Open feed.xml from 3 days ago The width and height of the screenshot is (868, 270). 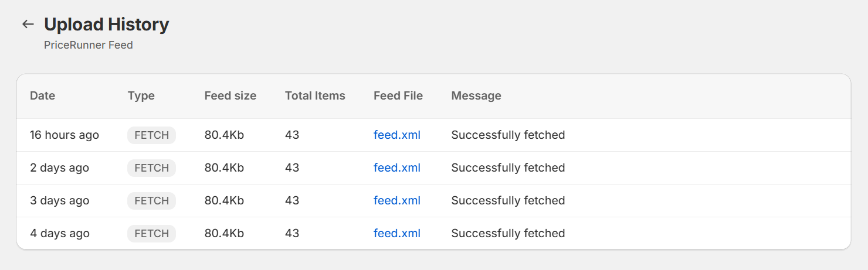click(x=397, y=200)
